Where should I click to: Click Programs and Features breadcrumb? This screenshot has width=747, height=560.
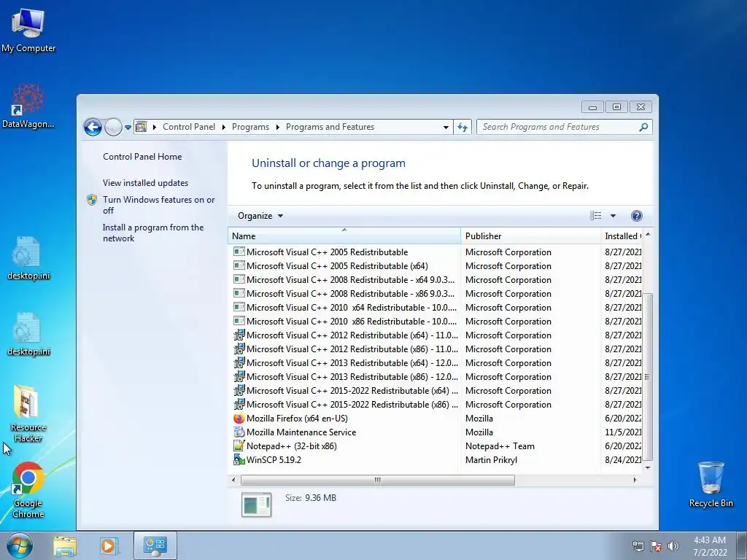[x=330, y=127]
